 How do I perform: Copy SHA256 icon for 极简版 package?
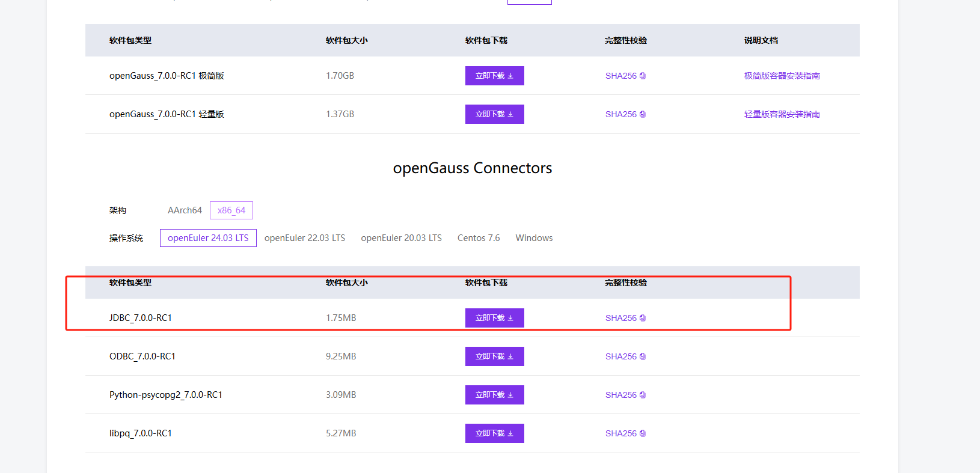[643, 76]
